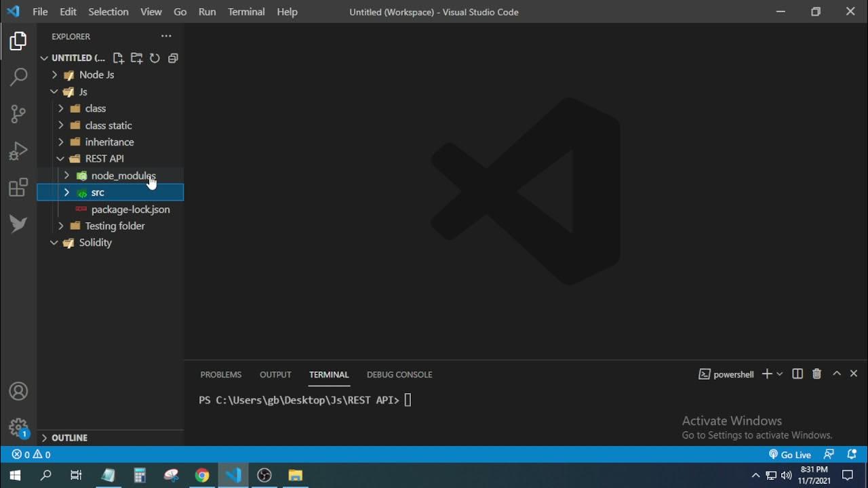
Task: Open the Windows Start menu
Action: click(x=15, y=475)
